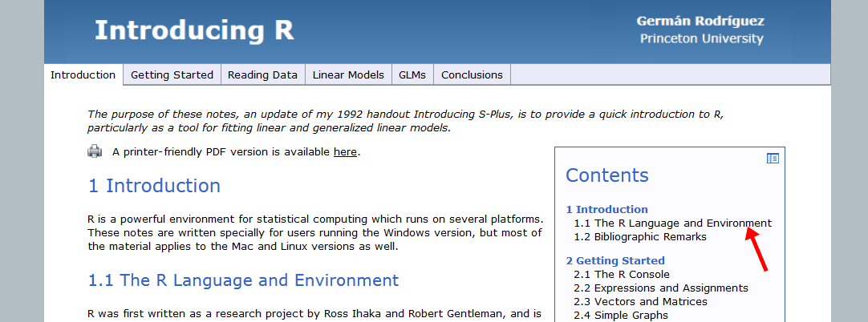868x322 pixels.
Task: Open '2.3 Vectors and Matrices' contents link
Action: tap(640, 302)
